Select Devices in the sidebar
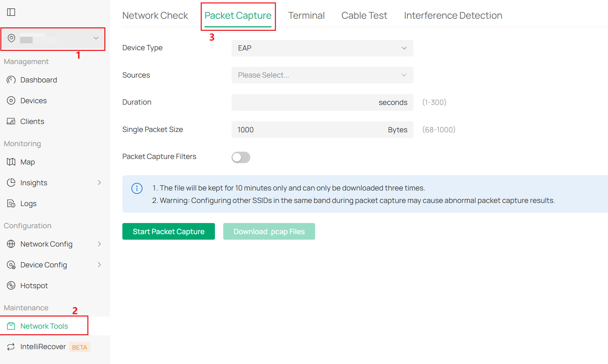608x364 pixels. [x=33, y=100]
